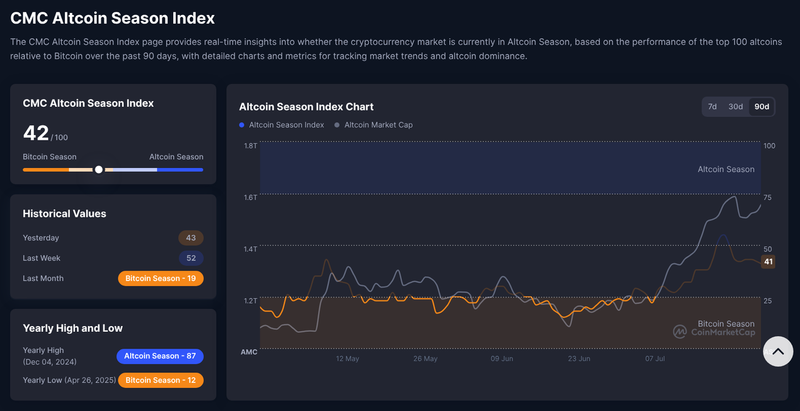
Task: Select the 90d time range
Action: click(762, 106)
